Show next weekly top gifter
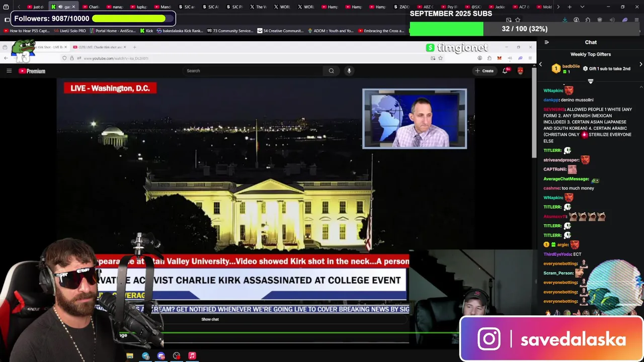Viewport: 644px width, 362px height. pyautogui.click(x=640, y=64)
